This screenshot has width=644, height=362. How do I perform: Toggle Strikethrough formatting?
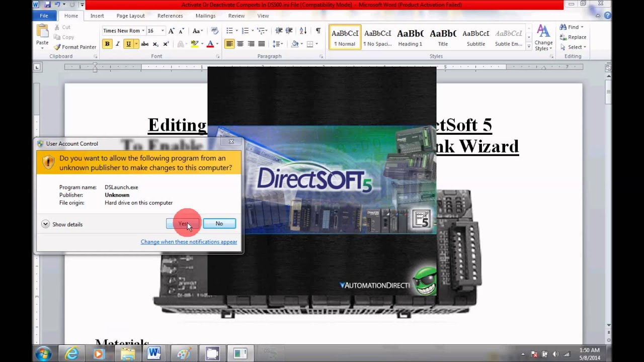coord(144,44)
